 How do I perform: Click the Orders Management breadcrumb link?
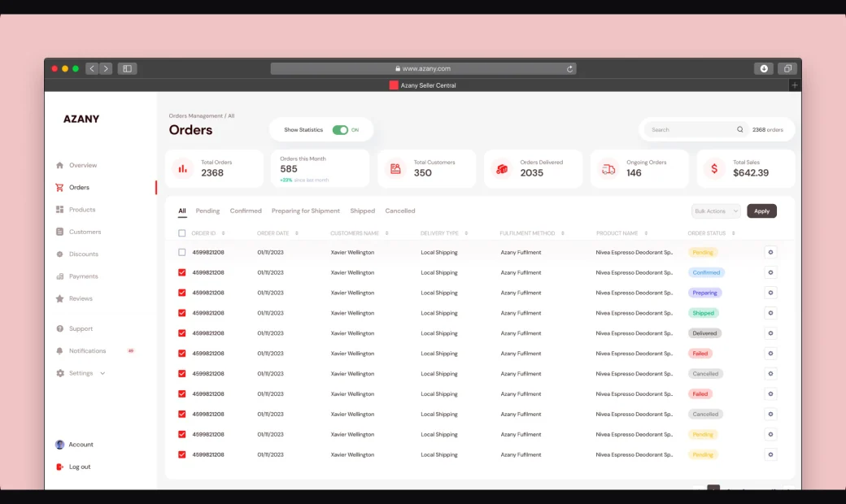click(x=195, y=116)
